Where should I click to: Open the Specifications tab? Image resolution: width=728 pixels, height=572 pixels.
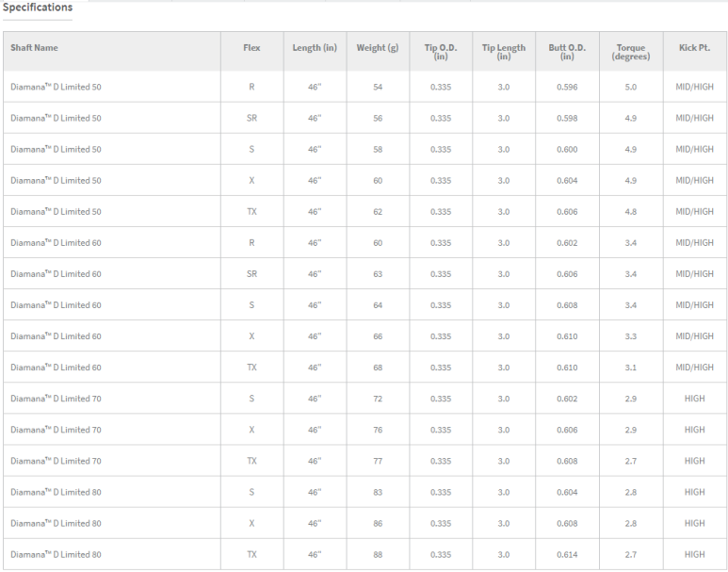[x=38, y=8]
